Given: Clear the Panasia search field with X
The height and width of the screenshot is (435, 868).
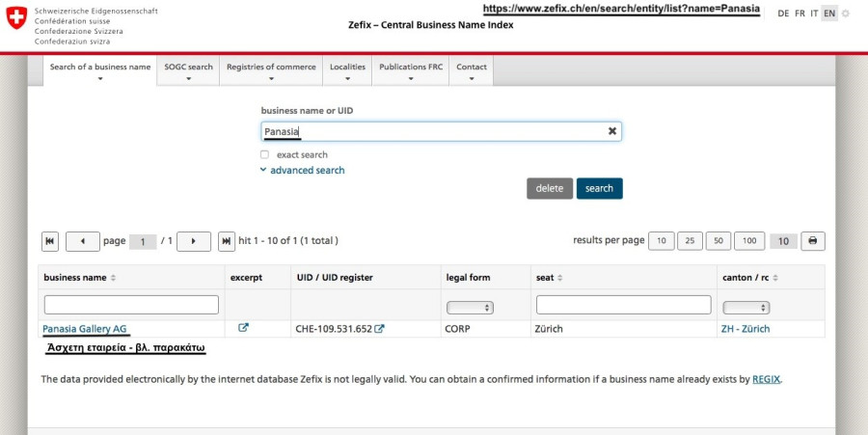Looking at the screenshot, I should [612, 131].
